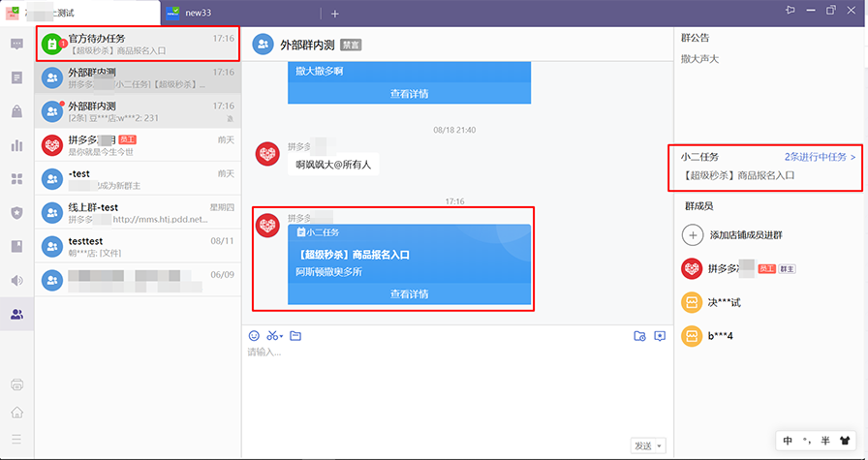Image resolution: width=868 pixels, height=460 pixels.
Task: Expand the send options dropdown arrow
Action: pos(660,445)
